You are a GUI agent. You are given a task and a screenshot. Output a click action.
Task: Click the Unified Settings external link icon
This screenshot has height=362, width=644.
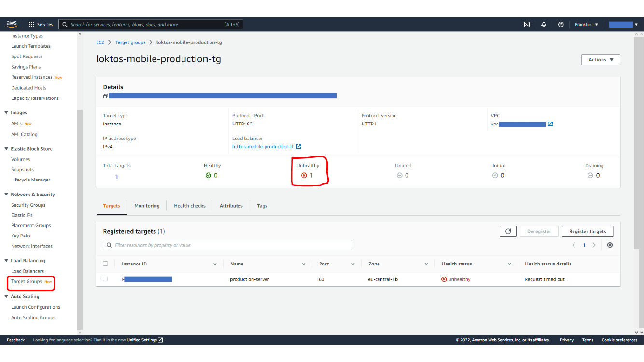tap(160, 340)
